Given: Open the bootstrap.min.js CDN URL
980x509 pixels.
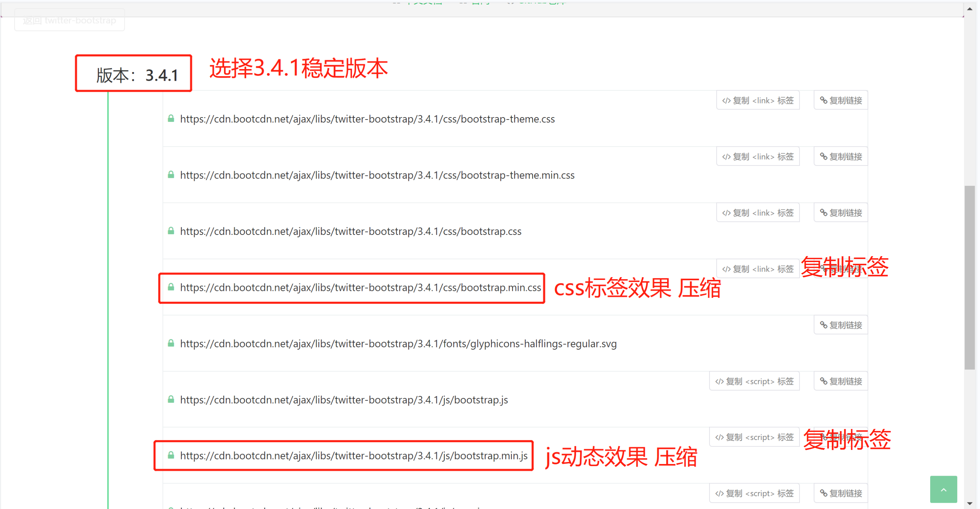Looking at the screenshot, I should click(353, 456).
